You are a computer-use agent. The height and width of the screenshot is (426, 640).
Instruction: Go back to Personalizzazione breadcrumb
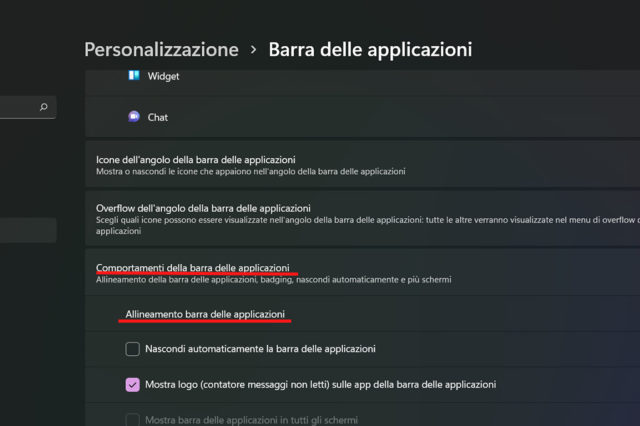[161, 49]
